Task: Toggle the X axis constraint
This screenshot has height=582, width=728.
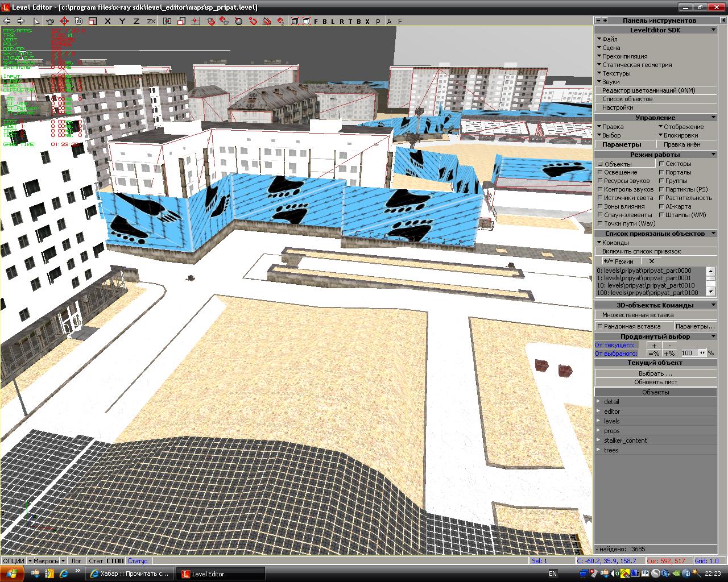Action: [x=107, y=21]
